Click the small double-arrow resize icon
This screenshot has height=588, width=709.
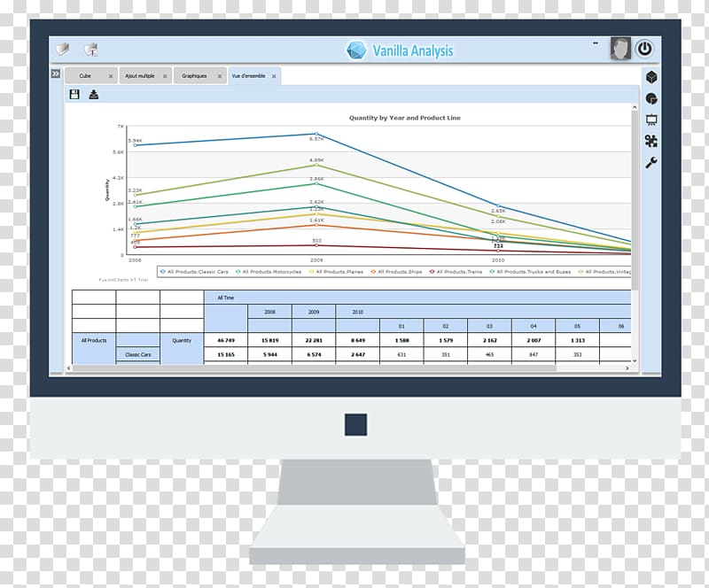(x=596, y=43)
